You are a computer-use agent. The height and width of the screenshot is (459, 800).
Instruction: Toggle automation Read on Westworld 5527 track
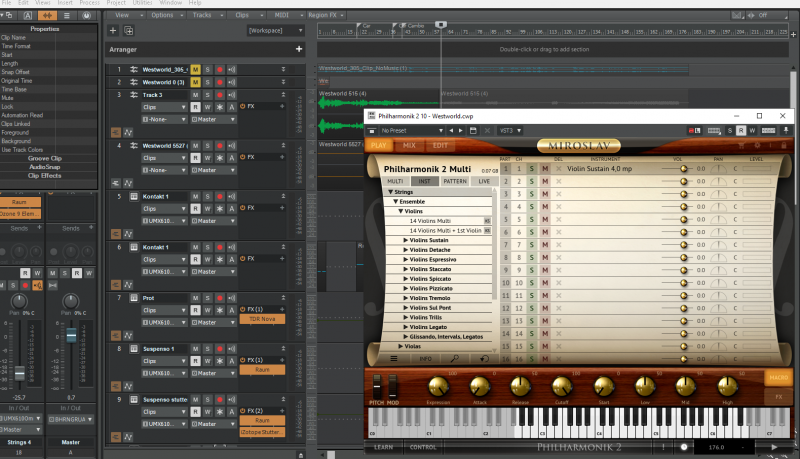click(x=195, y=158)
